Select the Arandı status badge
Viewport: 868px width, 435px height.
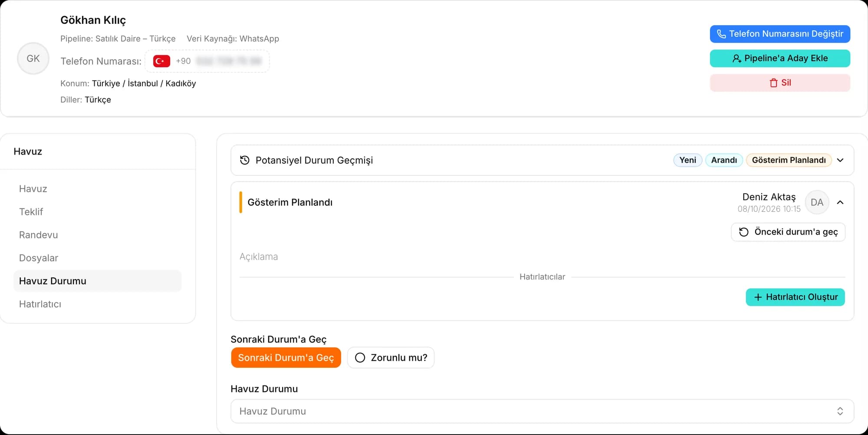click(724, 160)
